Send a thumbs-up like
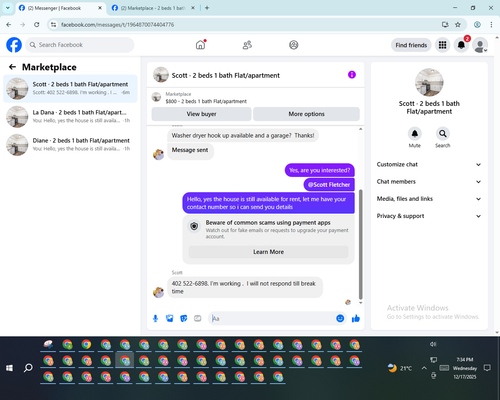 (356, 318)
